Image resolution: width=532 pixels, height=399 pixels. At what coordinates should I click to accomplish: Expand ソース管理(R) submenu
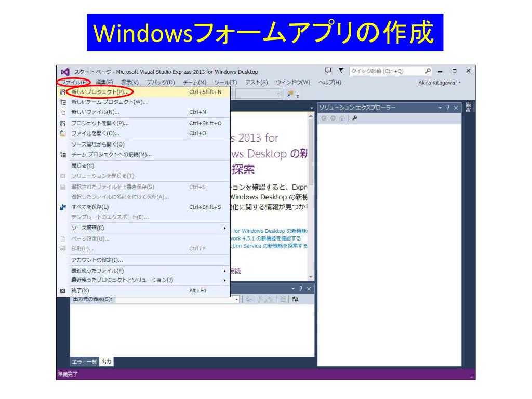[x=144, y=228]
